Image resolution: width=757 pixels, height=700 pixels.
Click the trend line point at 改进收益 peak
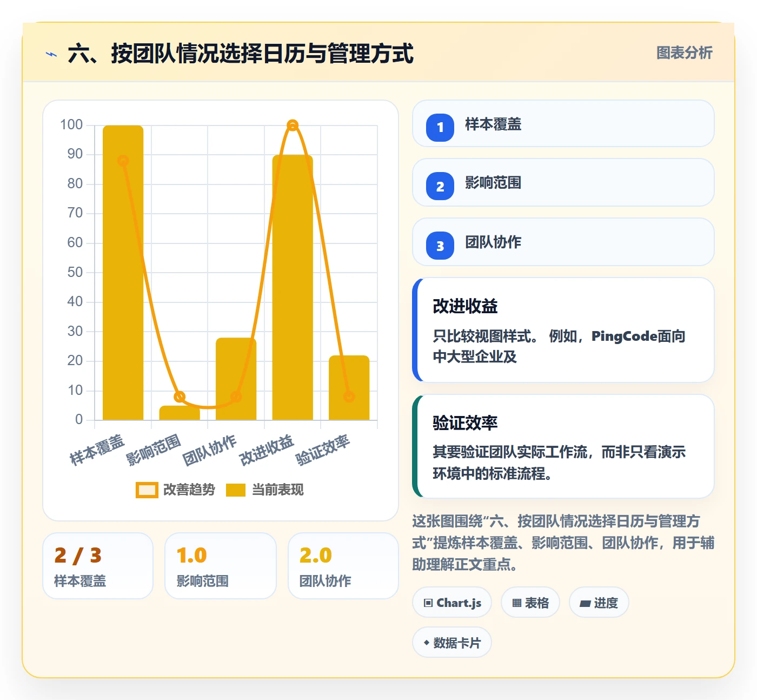293,126
